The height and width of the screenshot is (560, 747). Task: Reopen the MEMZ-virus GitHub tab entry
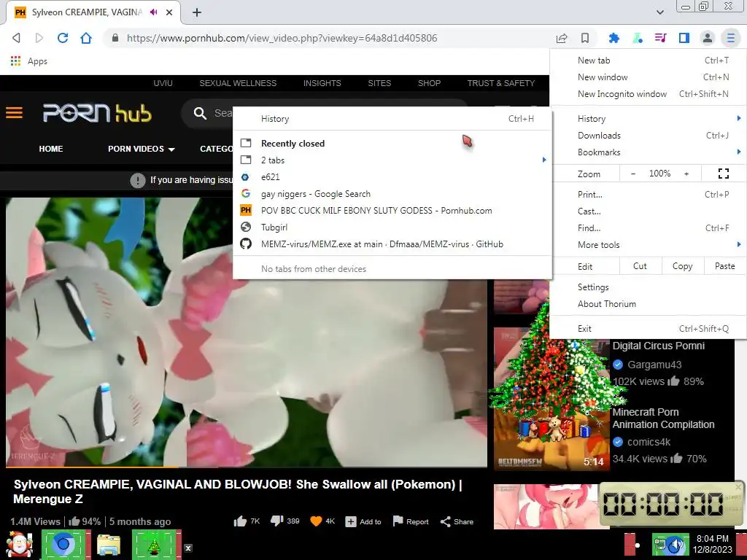point(392,244)
